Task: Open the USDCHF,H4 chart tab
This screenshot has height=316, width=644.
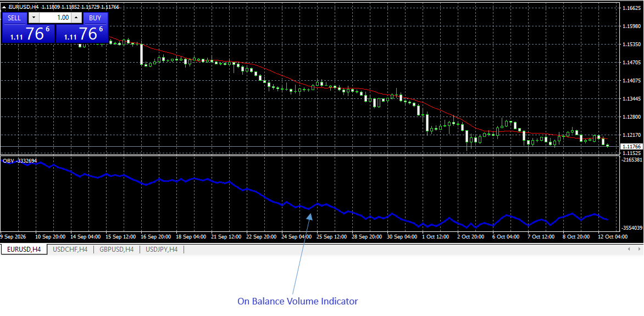Action: [70, 249]
